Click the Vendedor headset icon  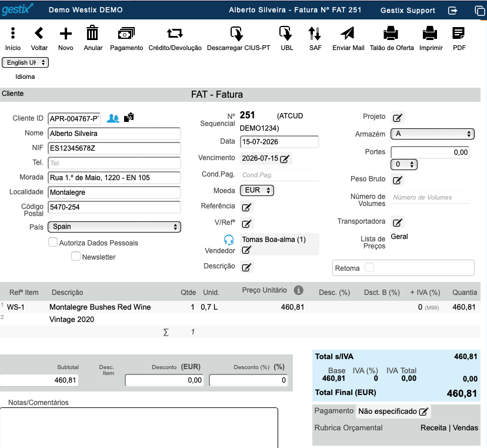(x=229, y=240)
